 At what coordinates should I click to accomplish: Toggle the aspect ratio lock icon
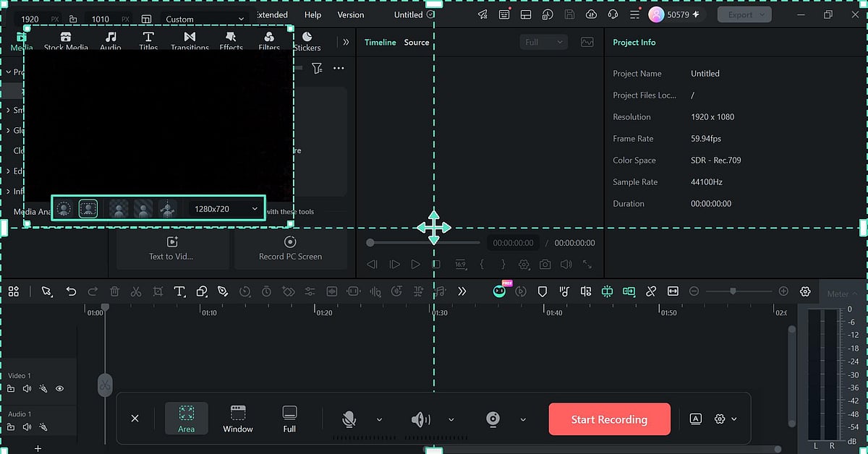(73, 20)
